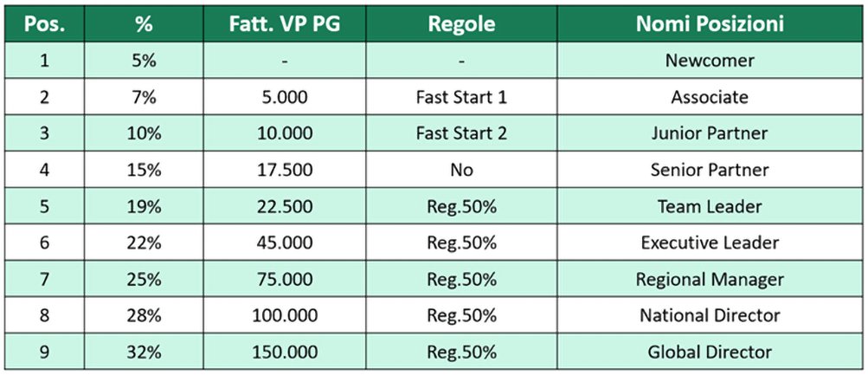Select the "%" column header

pos(144,24)
